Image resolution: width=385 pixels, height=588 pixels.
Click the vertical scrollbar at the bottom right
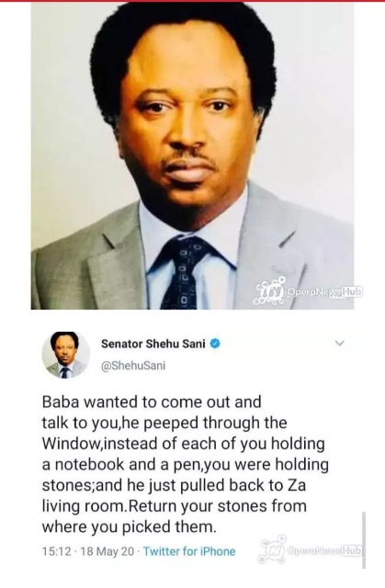pyautogui.click(x=364, y=540)
